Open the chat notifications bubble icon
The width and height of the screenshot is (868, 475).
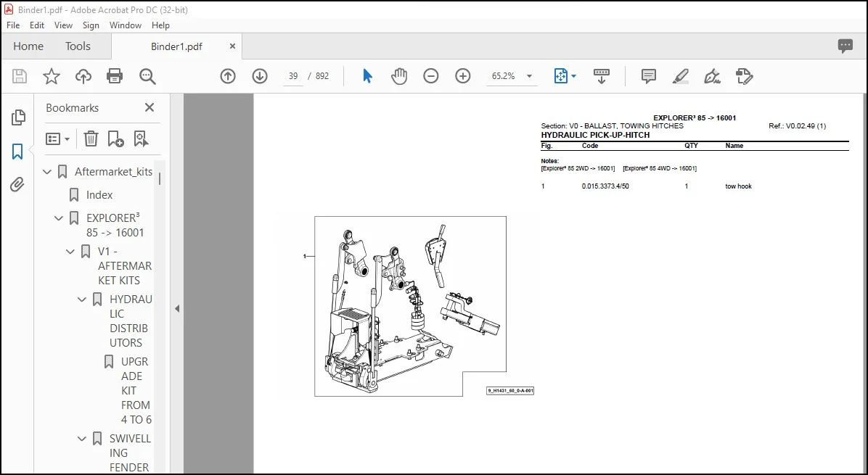(846, 46)
